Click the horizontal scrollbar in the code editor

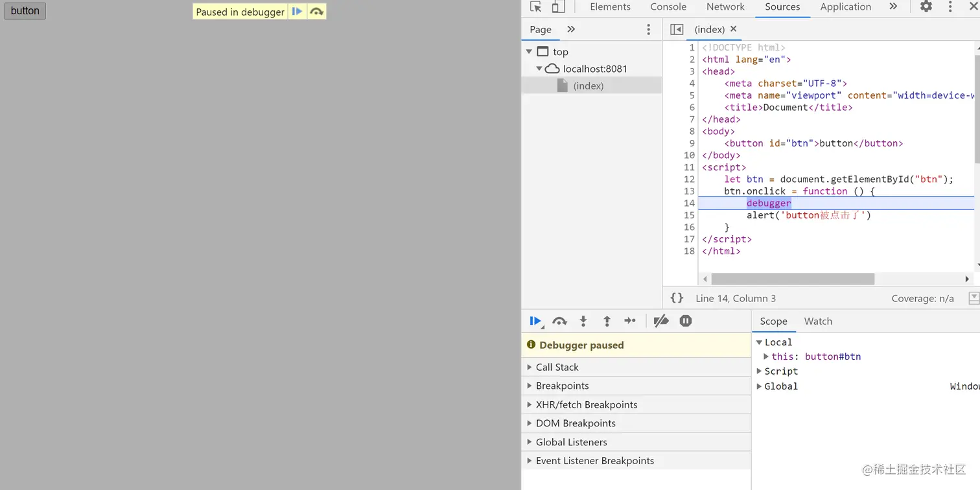(793, 279)
